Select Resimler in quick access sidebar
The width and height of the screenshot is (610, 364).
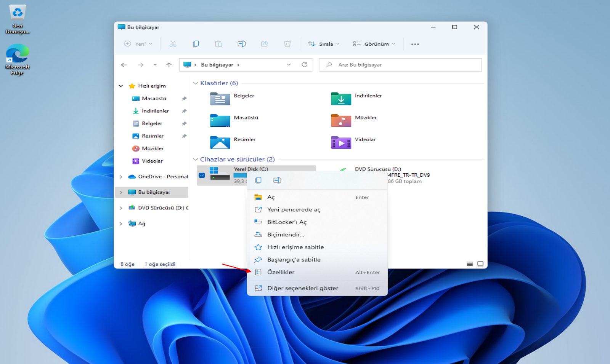pos(152,136)
